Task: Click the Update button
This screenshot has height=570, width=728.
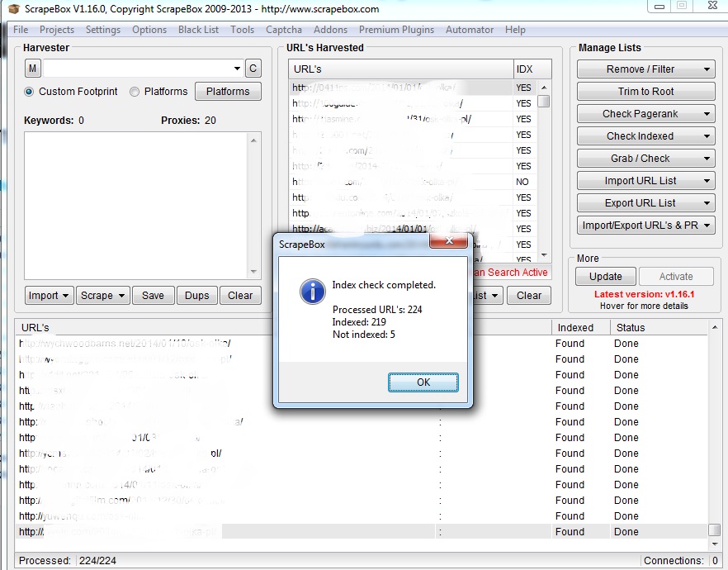Action: [606, 277]
